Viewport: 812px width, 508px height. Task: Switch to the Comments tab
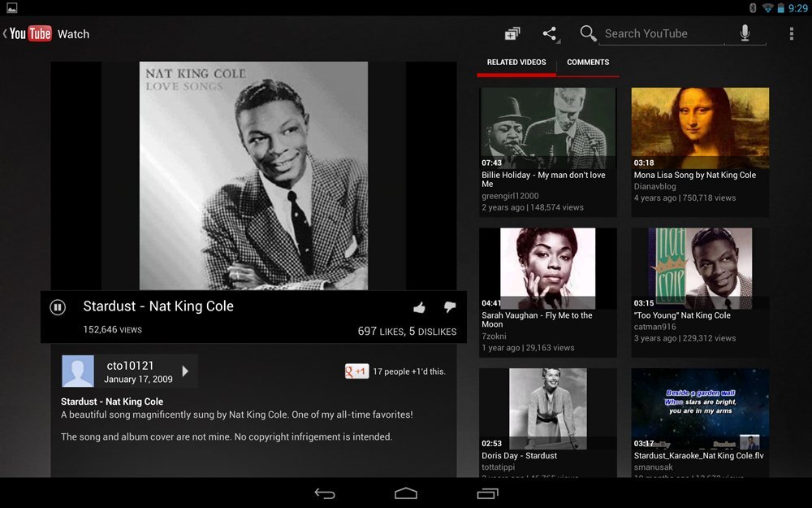588,63
